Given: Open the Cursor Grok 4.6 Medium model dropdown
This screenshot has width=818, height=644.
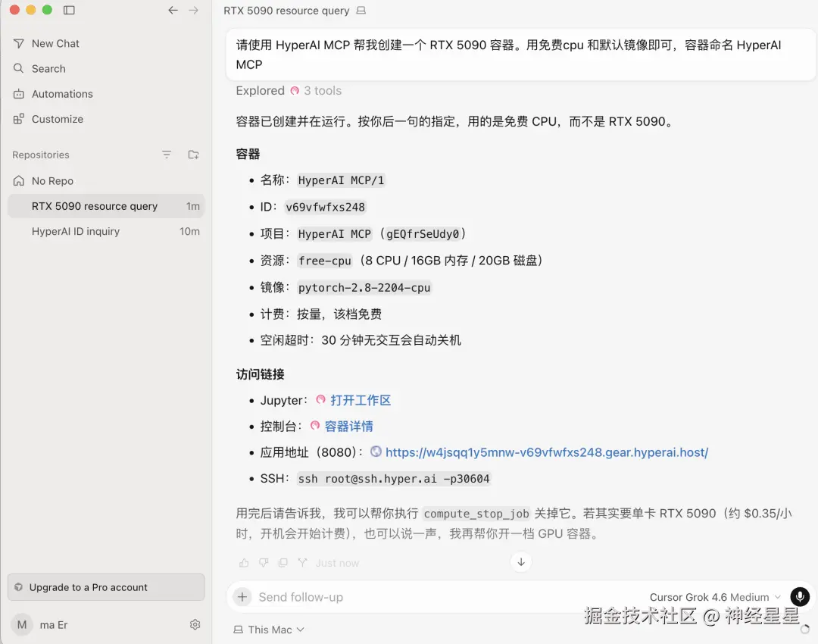Looking at the screenshot, I should pyautogui.click(x=715, y=597).
